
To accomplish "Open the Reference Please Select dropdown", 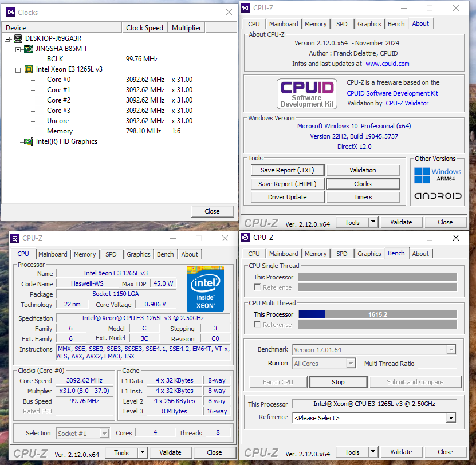I will tap(451, 418).
